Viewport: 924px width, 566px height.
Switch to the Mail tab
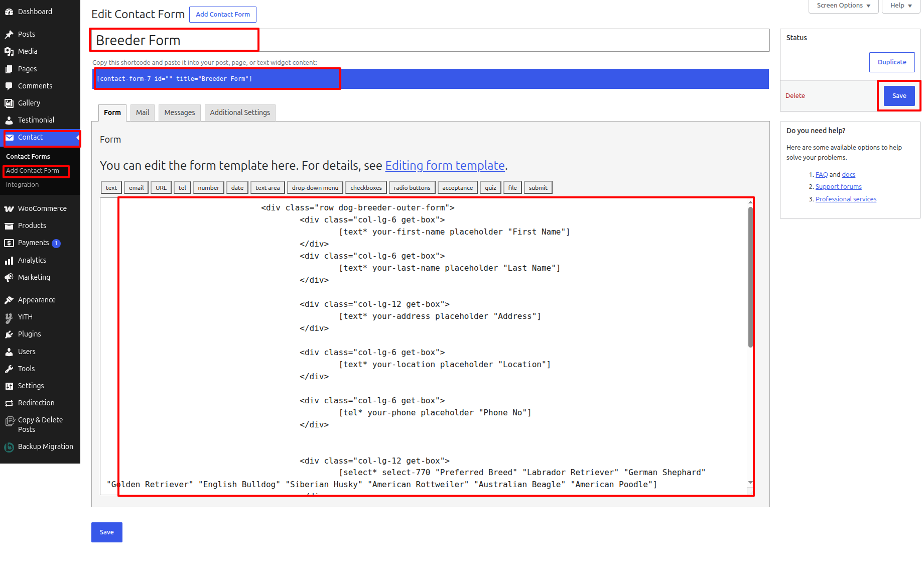click(143, 112)
